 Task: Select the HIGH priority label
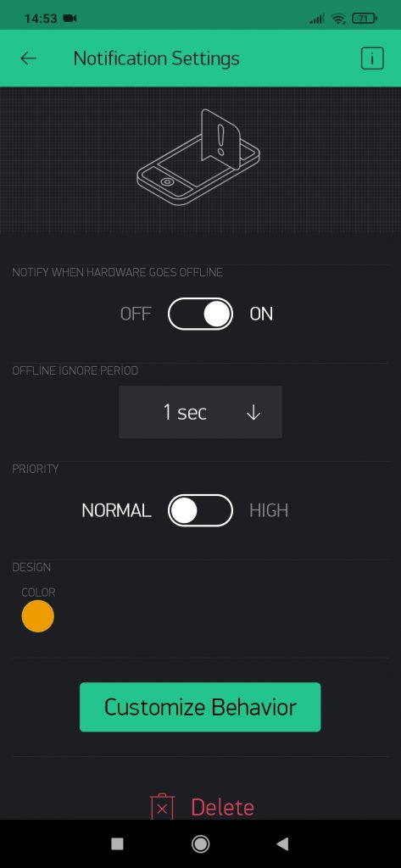[269, 510]
